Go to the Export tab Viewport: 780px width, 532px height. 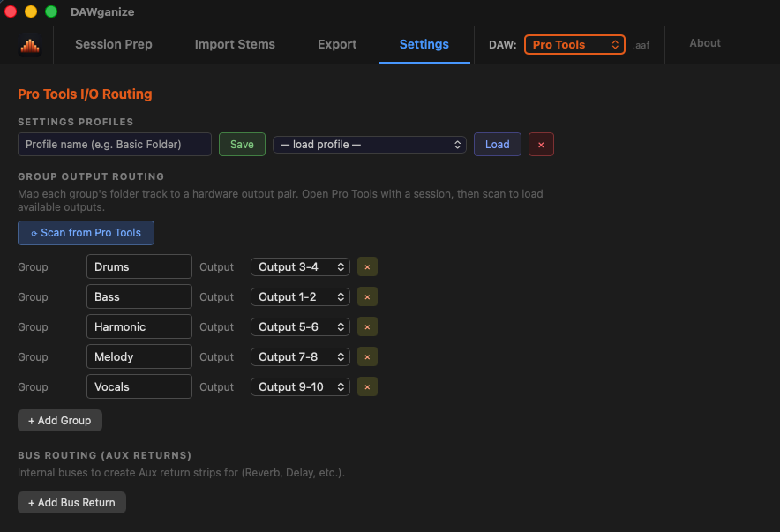[336, 44]
